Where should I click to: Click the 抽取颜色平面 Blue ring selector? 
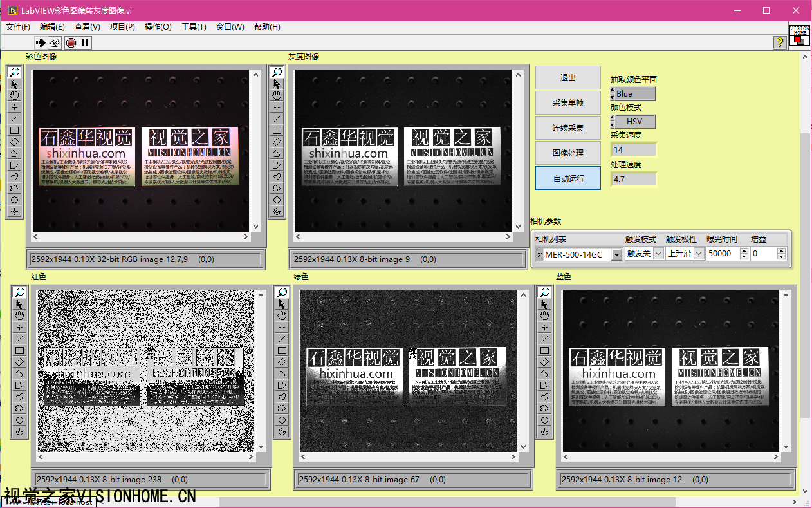tap(635, 94)
